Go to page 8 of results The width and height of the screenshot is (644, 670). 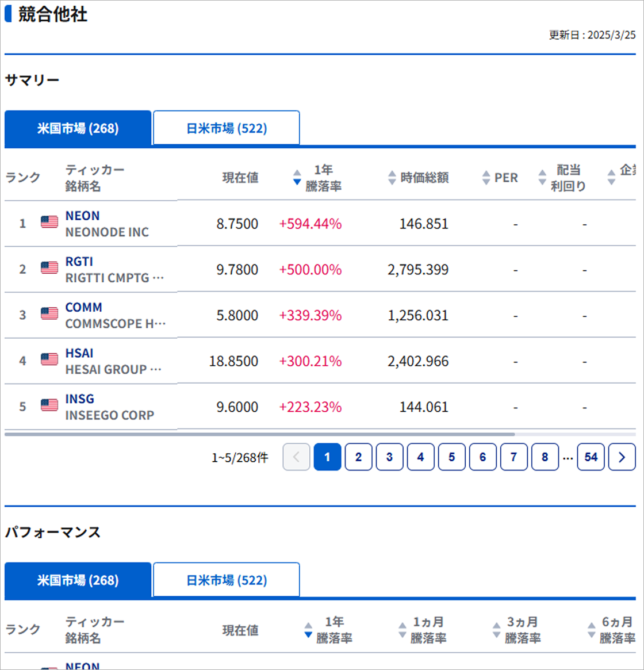tap(545, 457)
